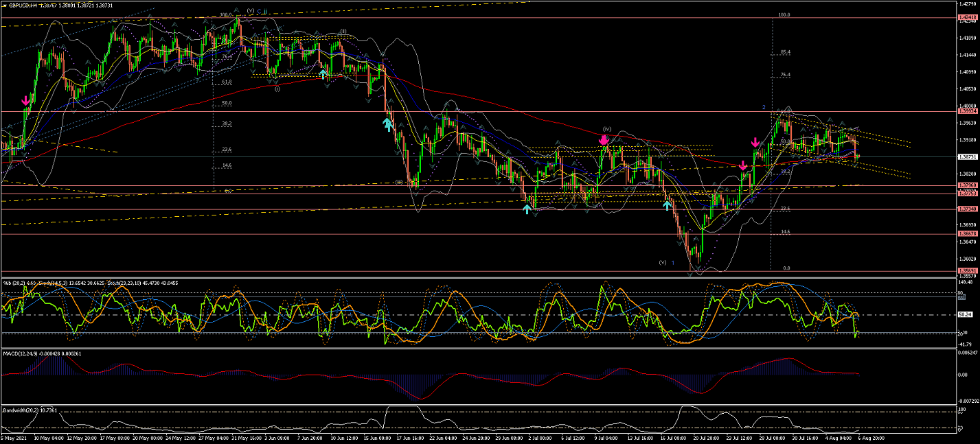Select the 1.37960 highlighted price label

967,185
